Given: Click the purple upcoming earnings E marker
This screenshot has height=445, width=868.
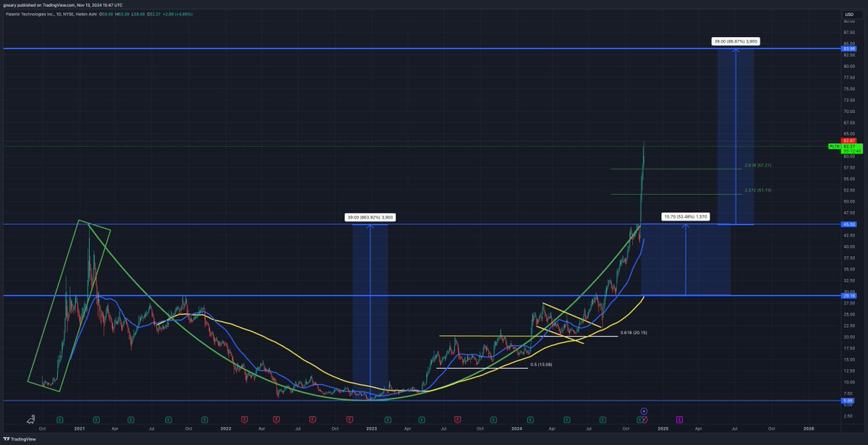Looking at the screenshot, I should coord(679,419).
